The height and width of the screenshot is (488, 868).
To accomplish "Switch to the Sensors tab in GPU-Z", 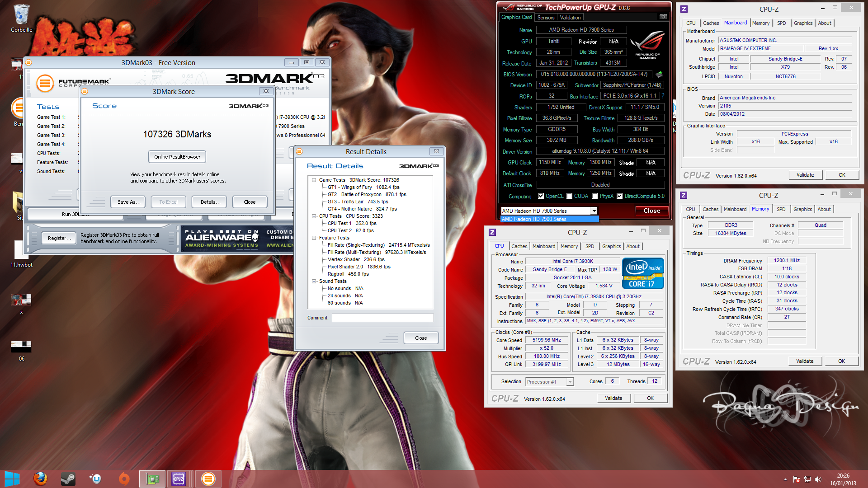I will [546, 18].
